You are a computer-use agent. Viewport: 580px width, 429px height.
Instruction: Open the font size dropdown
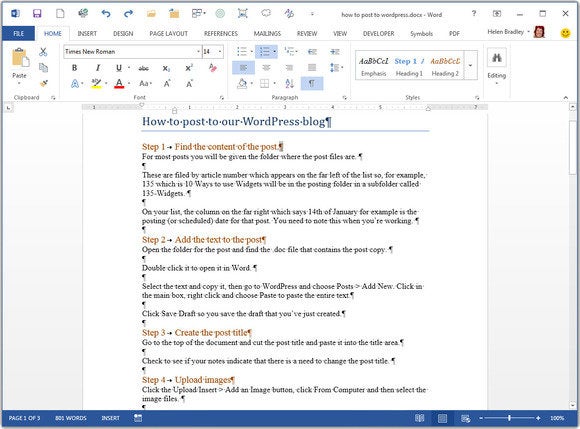pyautogui.click(x=220, y=52)
